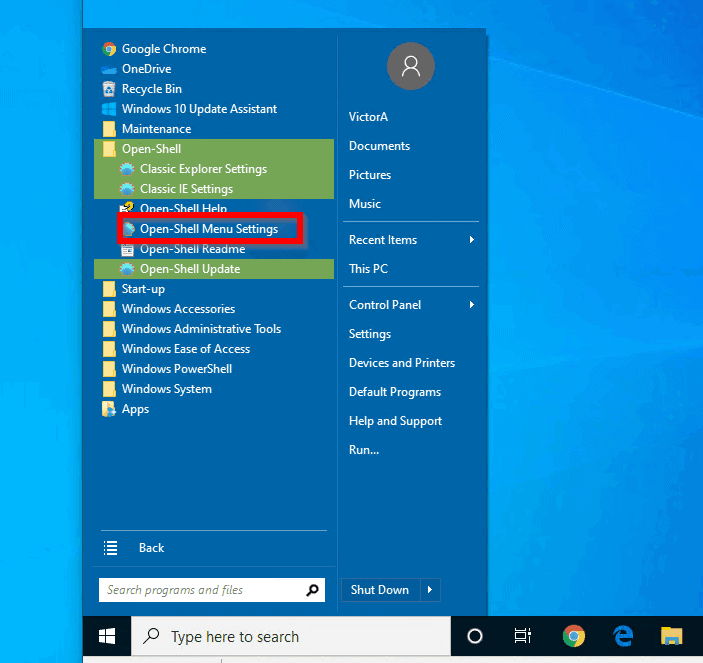This screenshot has width=703, height=663.
Task: Open Devices and Printers
Action: pos(402,363)
